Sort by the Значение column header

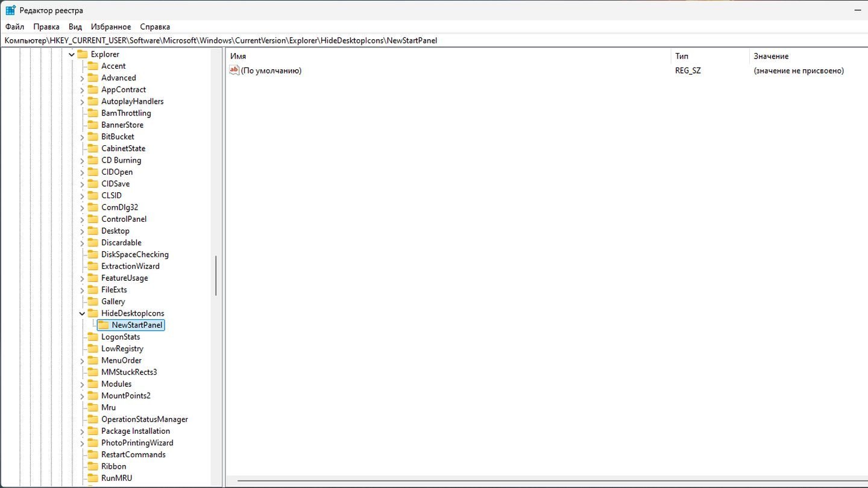pos(808,56)
